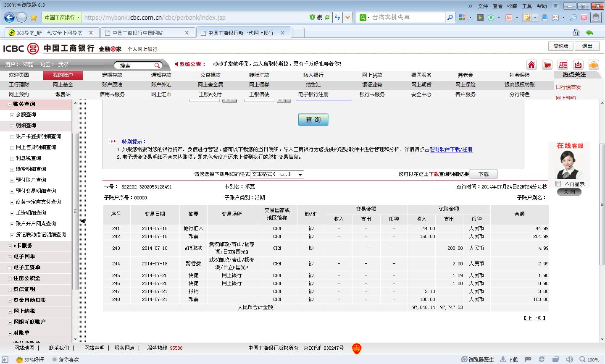This screenshot has height=364, width=605.
Task: Click the customer profile card icon
Action: (563, 65)
